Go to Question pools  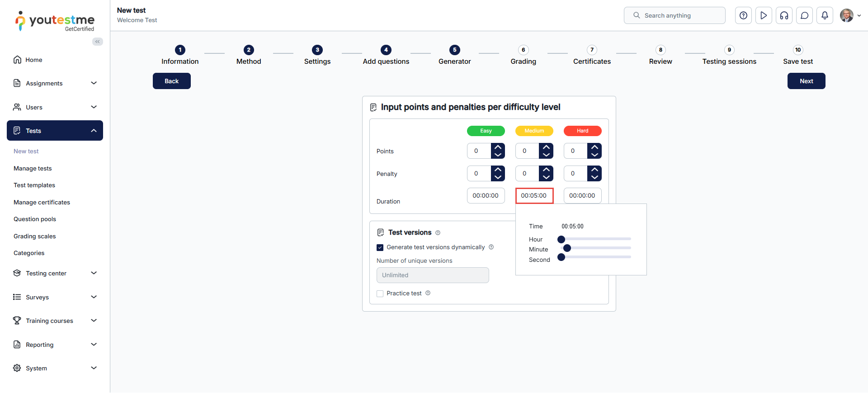(35, 219)
